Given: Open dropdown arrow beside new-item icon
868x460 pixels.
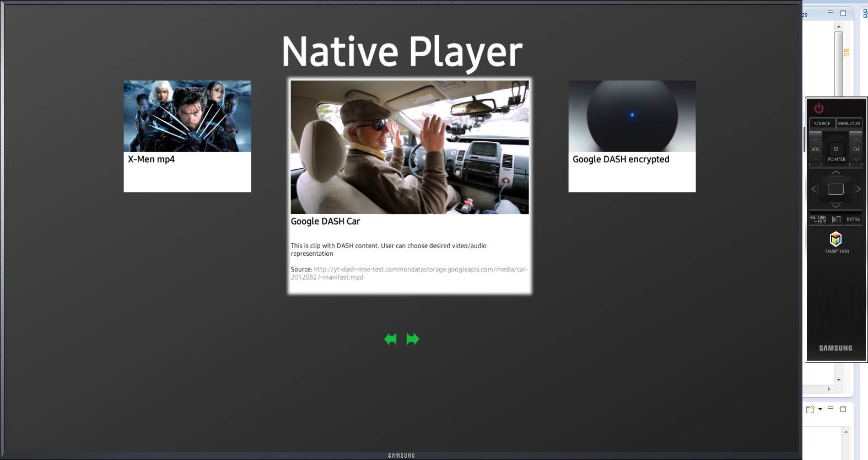Looking at the screenshot, I should tap(820, 409).
